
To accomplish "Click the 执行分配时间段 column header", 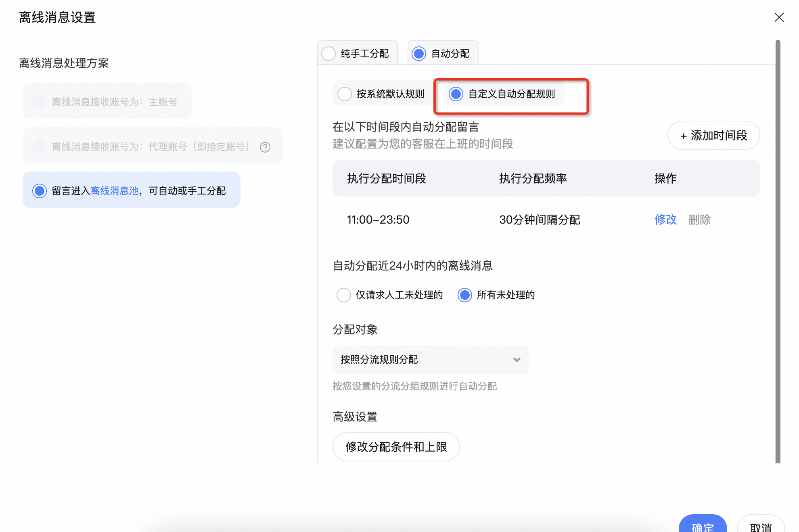I will (386, 178).
